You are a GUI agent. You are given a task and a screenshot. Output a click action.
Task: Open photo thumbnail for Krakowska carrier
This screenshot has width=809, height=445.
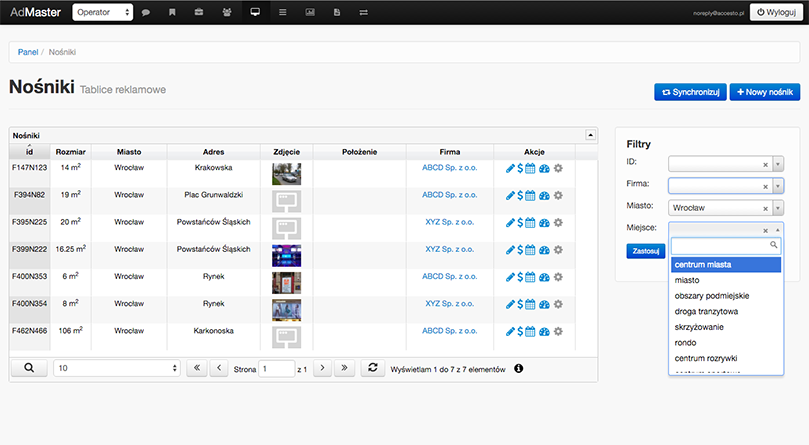click(286, 174)
